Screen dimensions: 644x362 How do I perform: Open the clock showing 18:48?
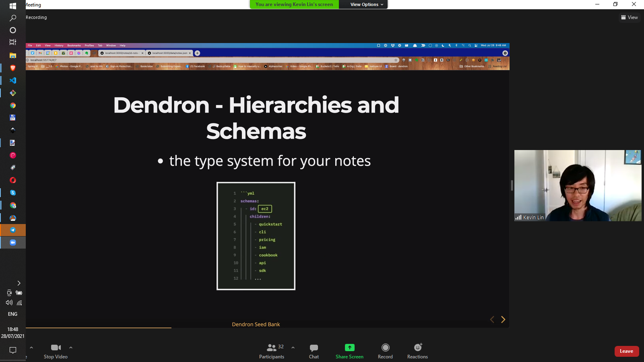click(x=13, y=333)
